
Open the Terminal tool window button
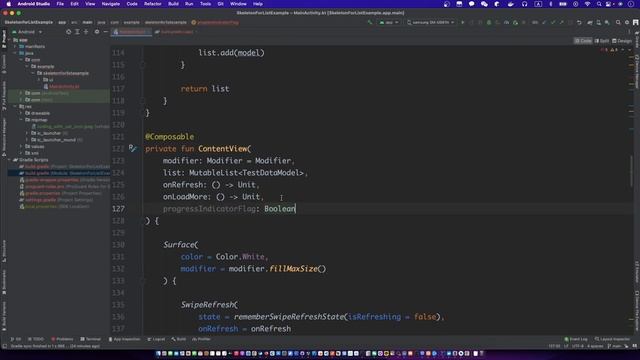tap(91, 339)
